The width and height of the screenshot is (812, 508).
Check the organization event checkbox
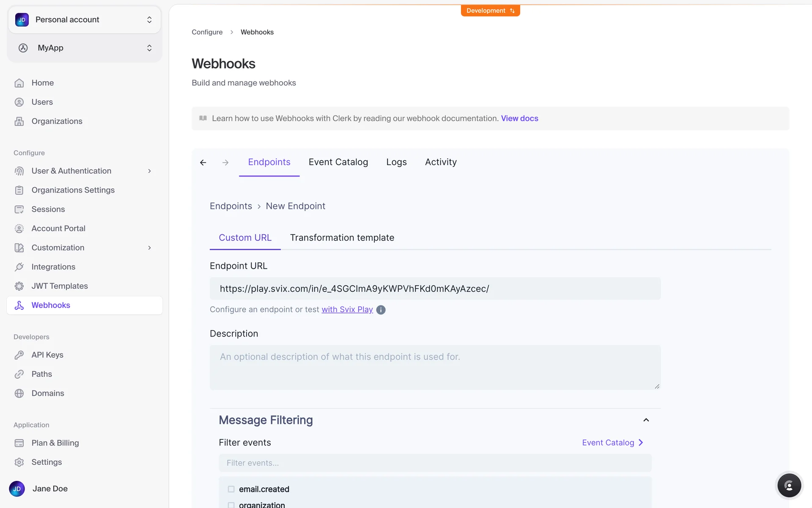[231, 505]
